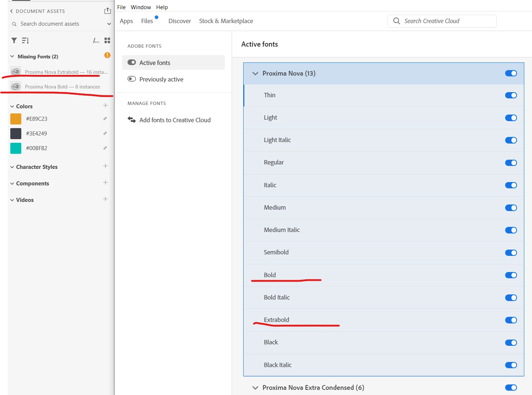The height and width of the screenshot is (395, 532).
Task: Click the orange #E89C23 swatch
Action: (16, 119)
